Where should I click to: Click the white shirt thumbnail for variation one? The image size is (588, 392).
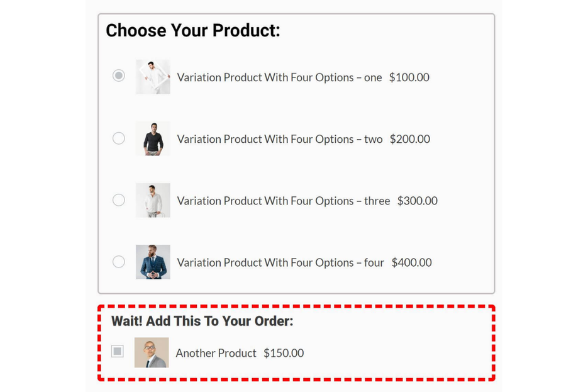[x=152, y=76]
